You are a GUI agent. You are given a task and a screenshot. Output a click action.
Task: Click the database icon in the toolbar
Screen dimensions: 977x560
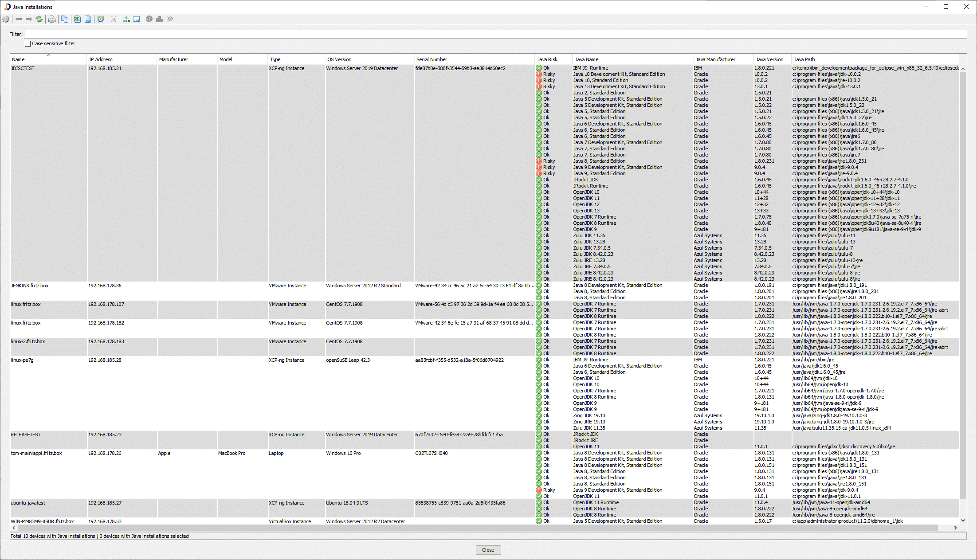[114, 19]
